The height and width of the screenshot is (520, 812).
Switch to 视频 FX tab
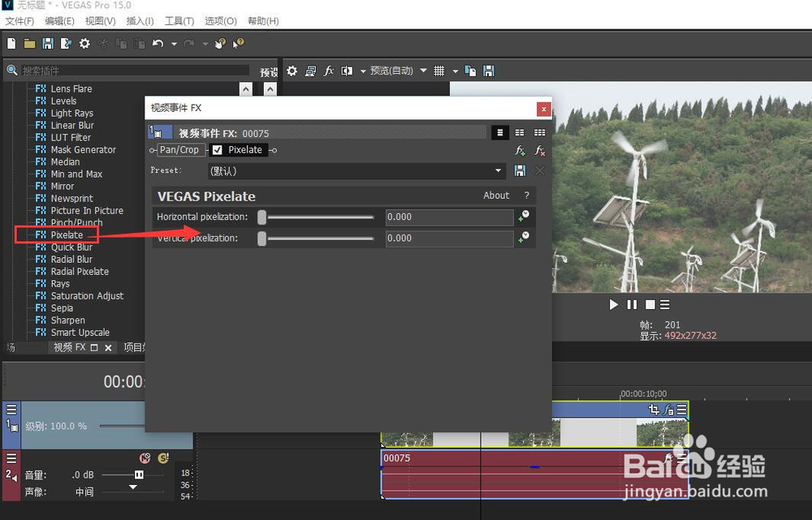tap(69, 347)
